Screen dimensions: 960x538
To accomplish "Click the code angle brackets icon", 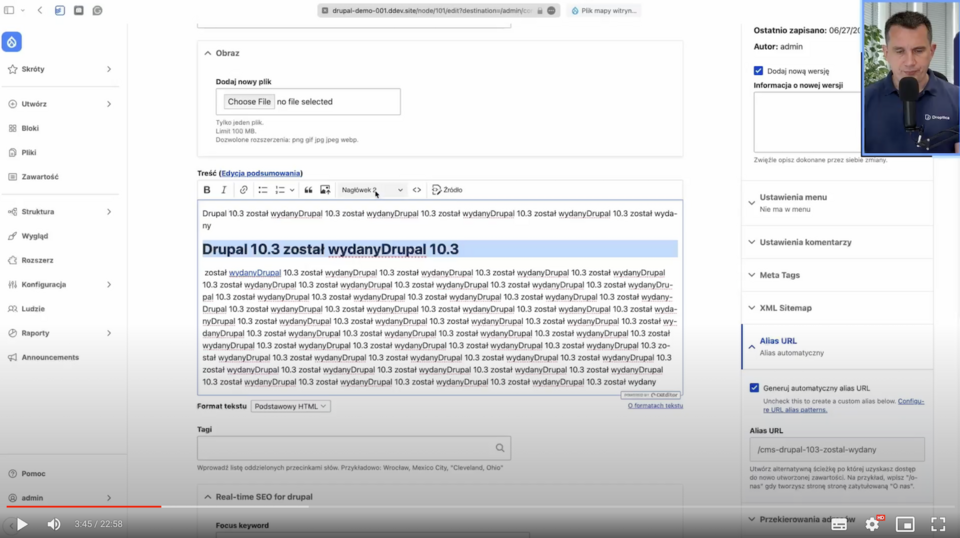I will [x=417, y=190].
